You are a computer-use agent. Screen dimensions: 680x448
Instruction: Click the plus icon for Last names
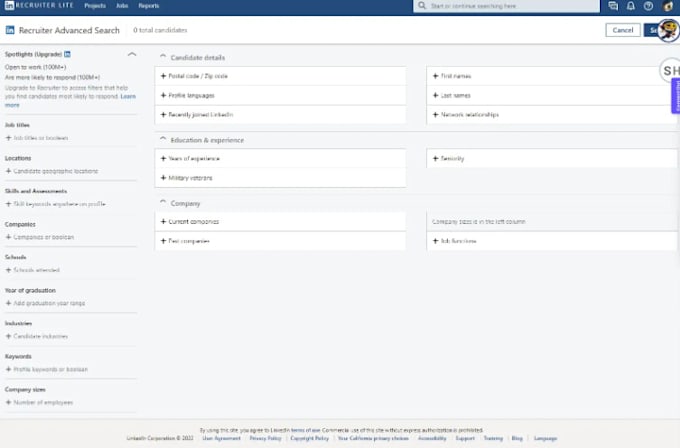[x=435, y=95]
